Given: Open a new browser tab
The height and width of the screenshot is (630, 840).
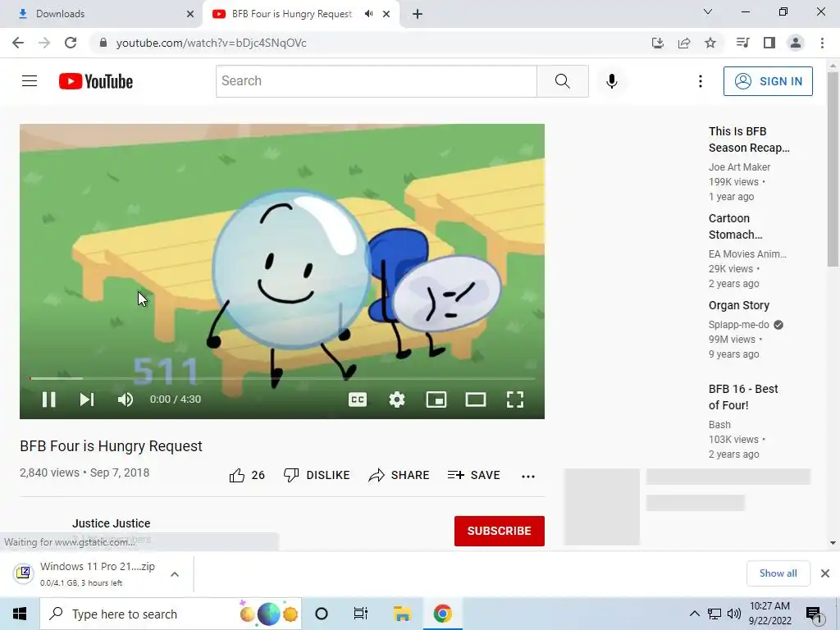Looking at the screenshot, I should pyautogui.click(x=418, y=14).
